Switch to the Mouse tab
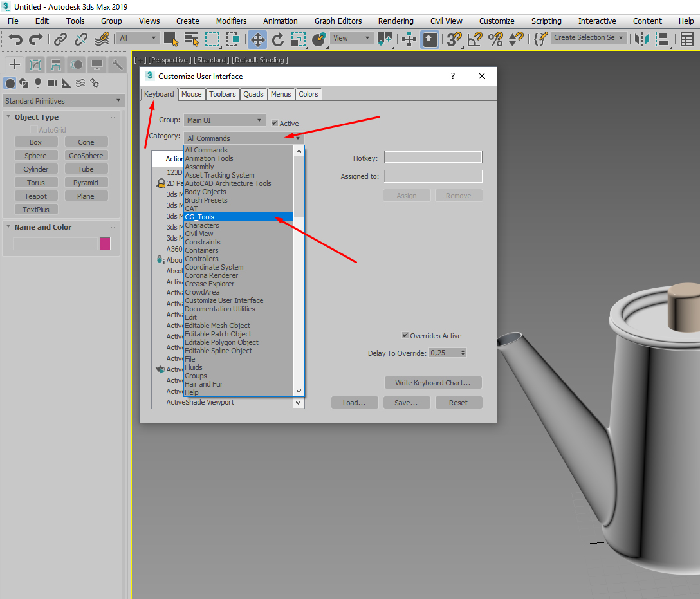The image size is (700, 599). [x=191, y=94]
